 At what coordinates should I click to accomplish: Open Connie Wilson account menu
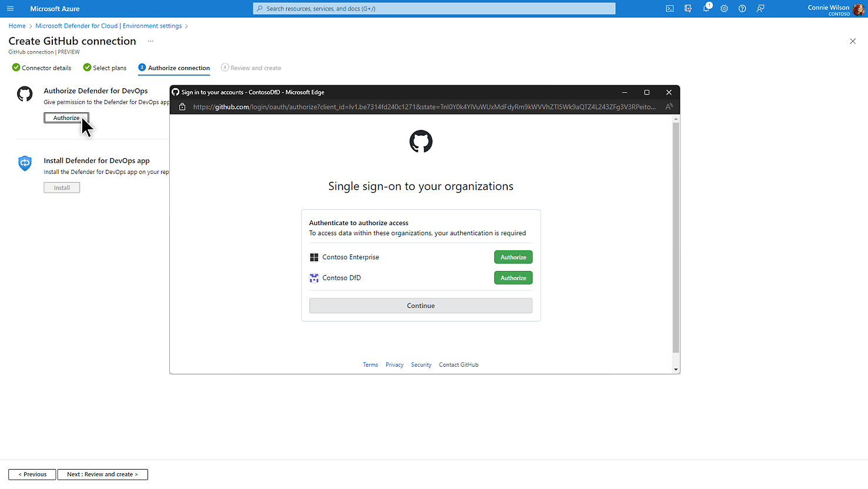[x=835, y=9]
